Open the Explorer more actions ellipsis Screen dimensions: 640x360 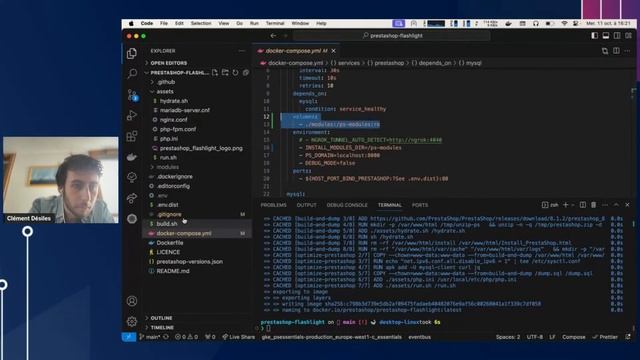(x=242, y=51)
